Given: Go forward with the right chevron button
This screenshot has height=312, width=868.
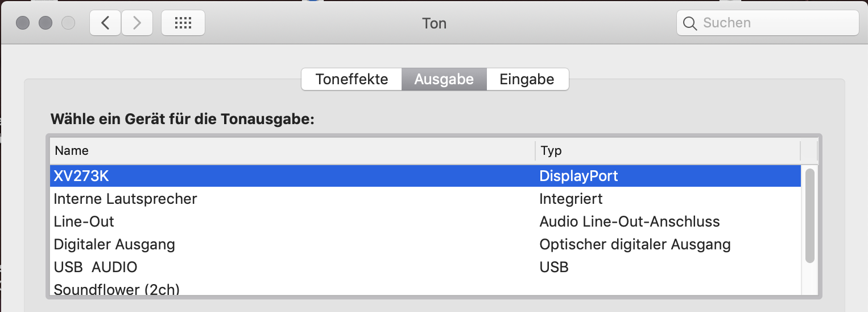Looking at the screenshot, I should click(x=137, y=23).
